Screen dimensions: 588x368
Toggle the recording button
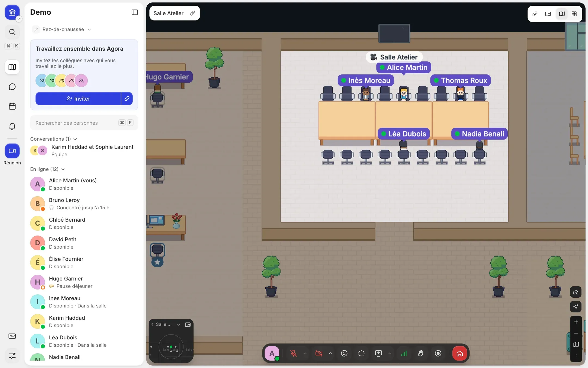pyautogui.click(x=438, y=353)
